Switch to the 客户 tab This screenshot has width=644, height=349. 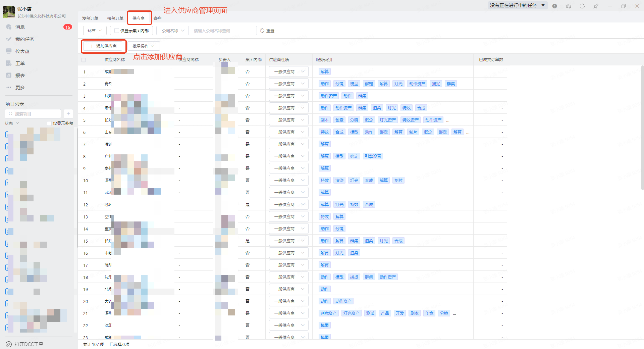click(157, 18)
